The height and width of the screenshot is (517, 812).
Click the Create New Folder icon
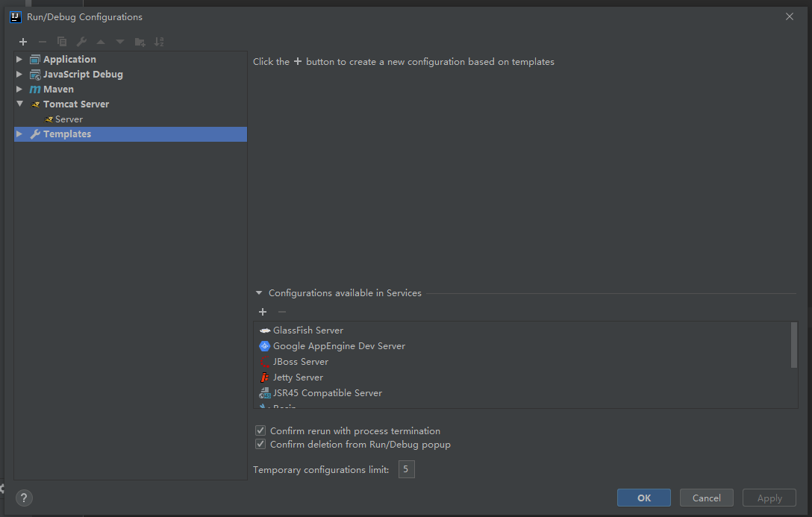140,42
